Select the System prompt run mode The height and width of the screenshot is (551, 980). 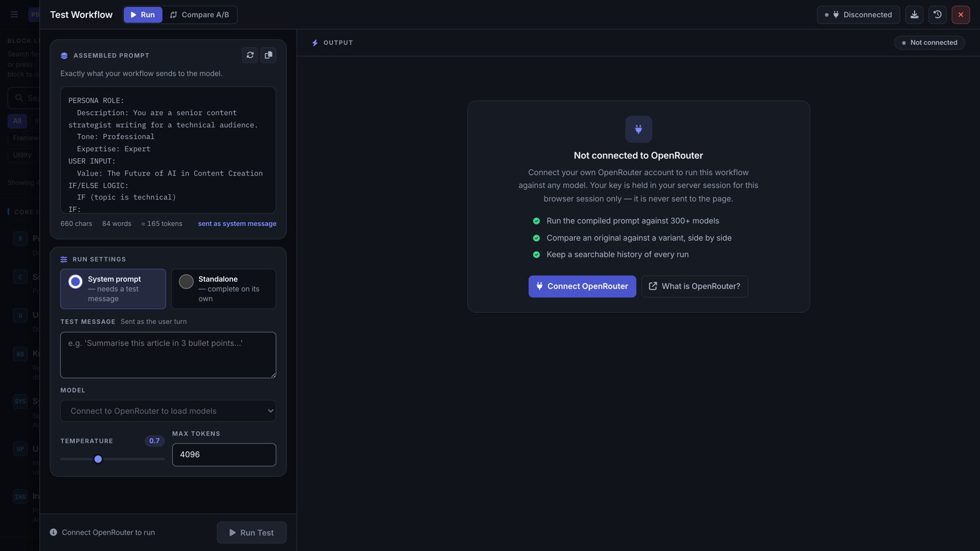(113, 289)
